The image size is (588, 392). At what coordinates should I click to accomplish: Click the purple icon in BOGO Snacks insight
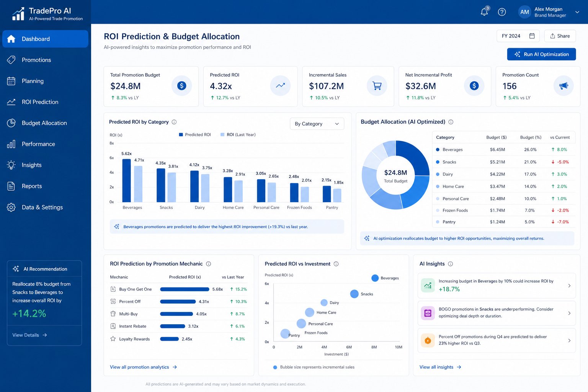[428, 313]
